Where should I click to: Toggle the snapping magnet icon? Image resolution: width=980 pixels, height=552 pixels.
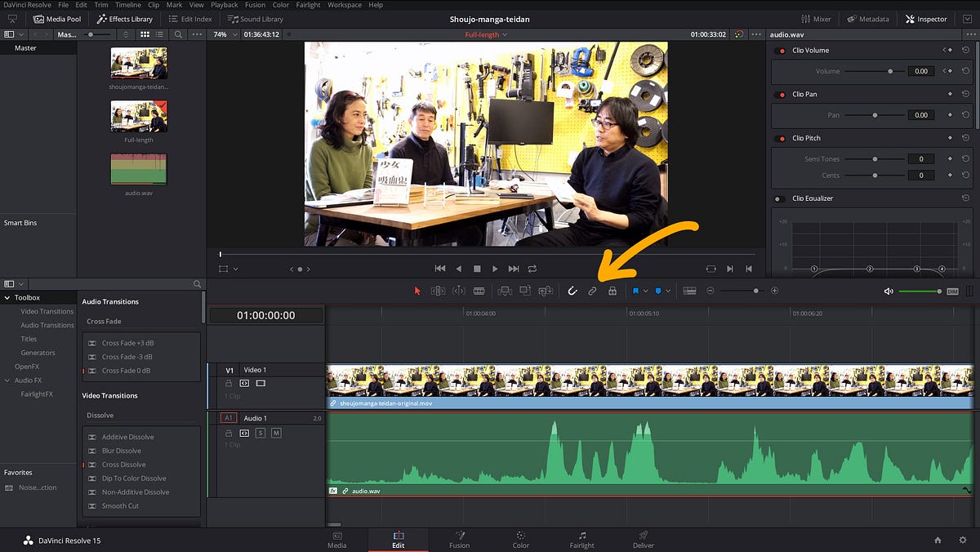click(x=572, y=291)
